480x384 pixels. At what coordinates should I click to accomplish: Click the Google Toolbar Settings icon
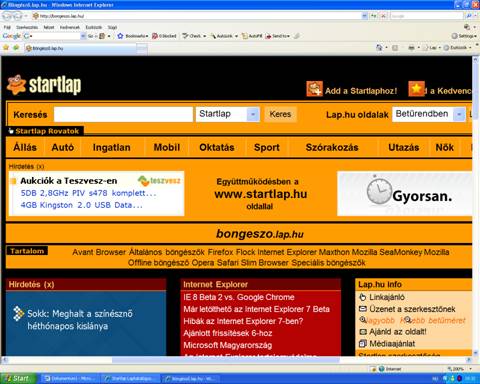click(454, 36)
